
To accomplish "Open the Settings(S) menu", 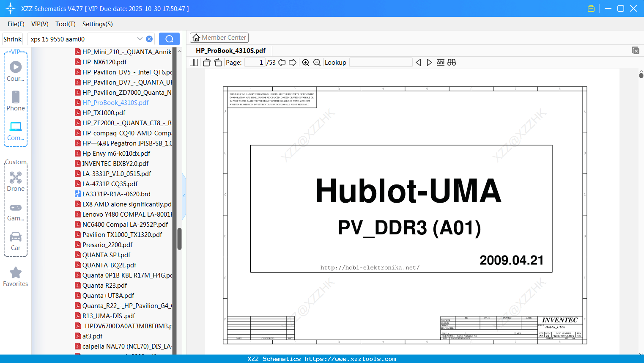I will [98, 24].
